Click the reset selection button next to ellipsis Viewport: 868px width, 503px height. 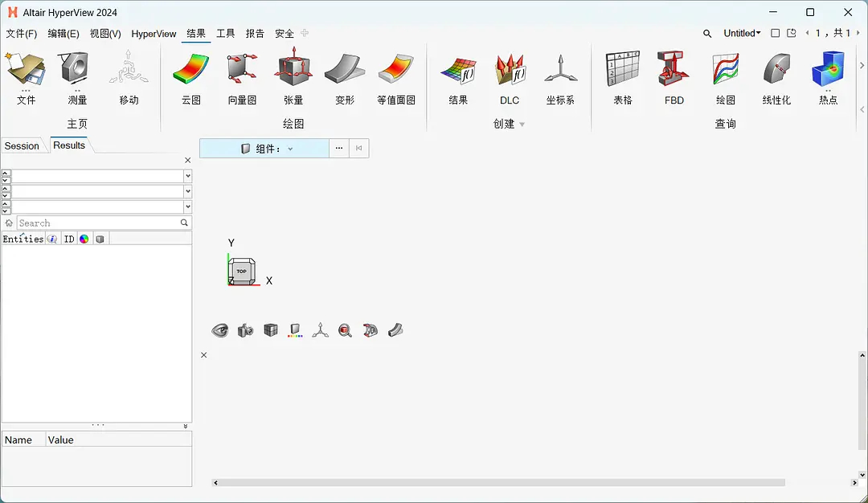[x=358, y=149]
